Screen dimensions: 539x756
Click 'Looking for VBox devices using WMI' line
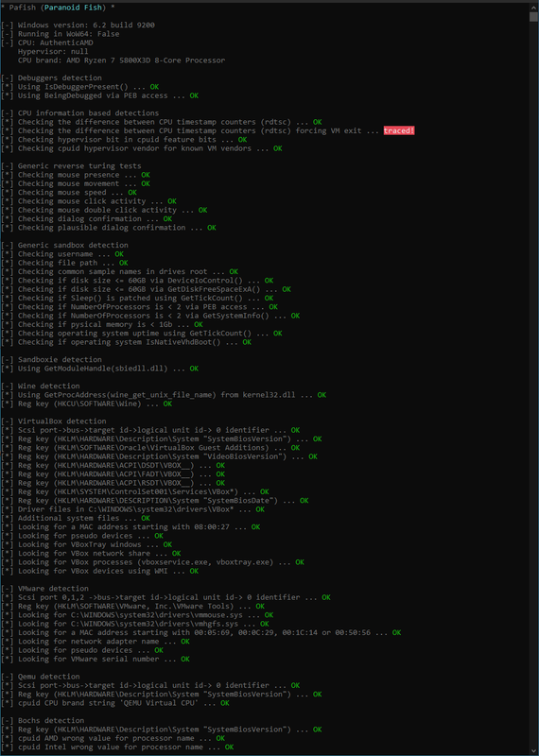point(100,571)
